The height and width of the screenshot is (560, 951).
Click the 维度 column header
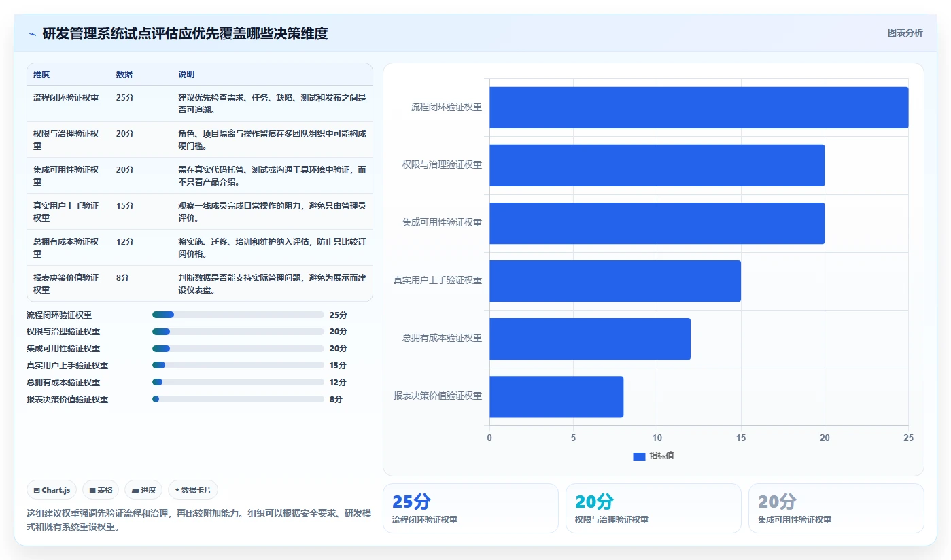[41, 75]
